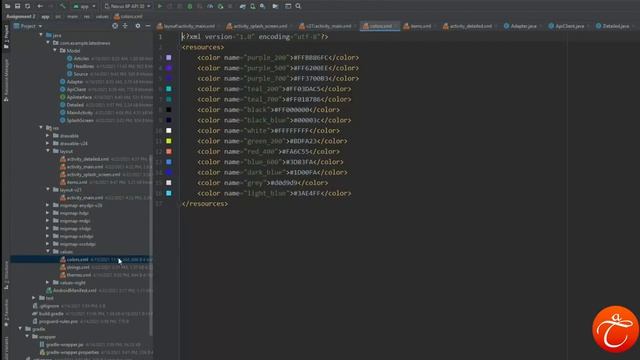The image size is (640, 360).
Task: Click the locate-target icon in Project panel
Action: pos(115,26)
